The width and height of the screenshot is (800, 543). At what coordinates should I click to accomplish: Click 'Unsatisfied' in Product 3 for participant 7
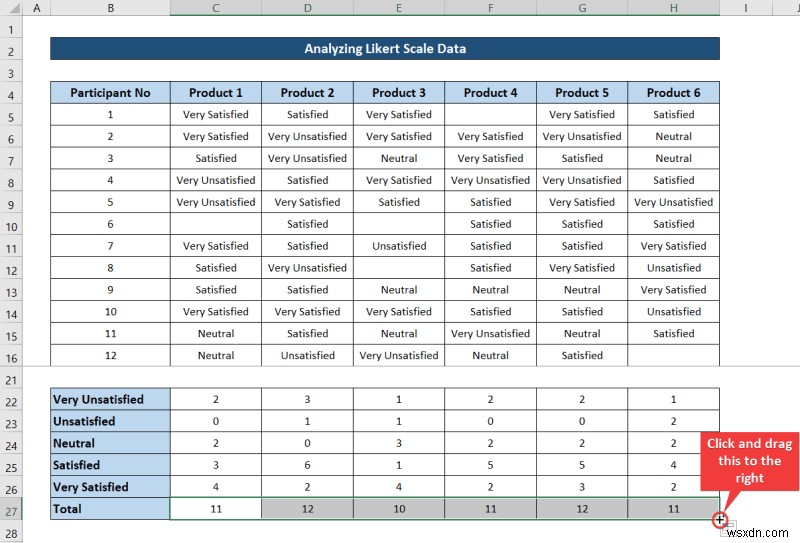(x=399, y=246)
